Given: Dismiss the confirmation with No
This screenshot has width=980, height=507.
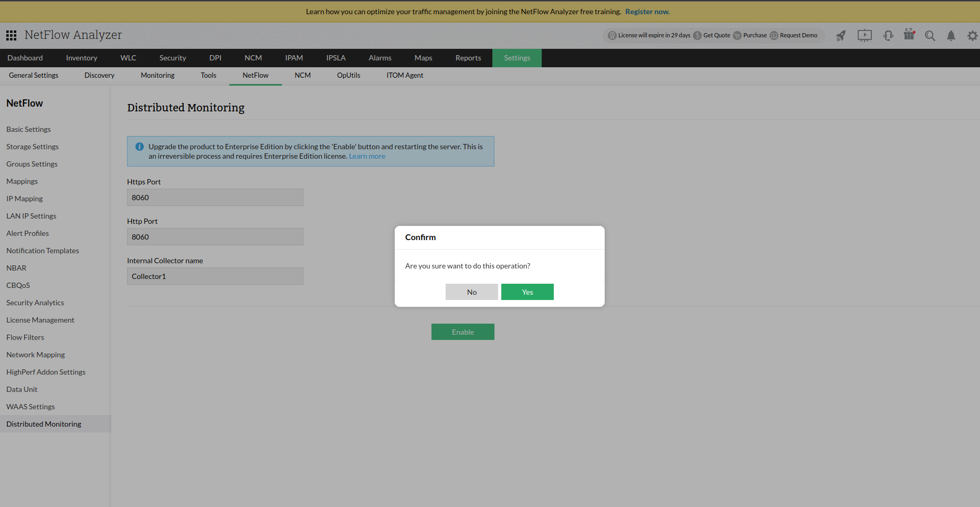Looking at the screenshot, I should (471, 292).
